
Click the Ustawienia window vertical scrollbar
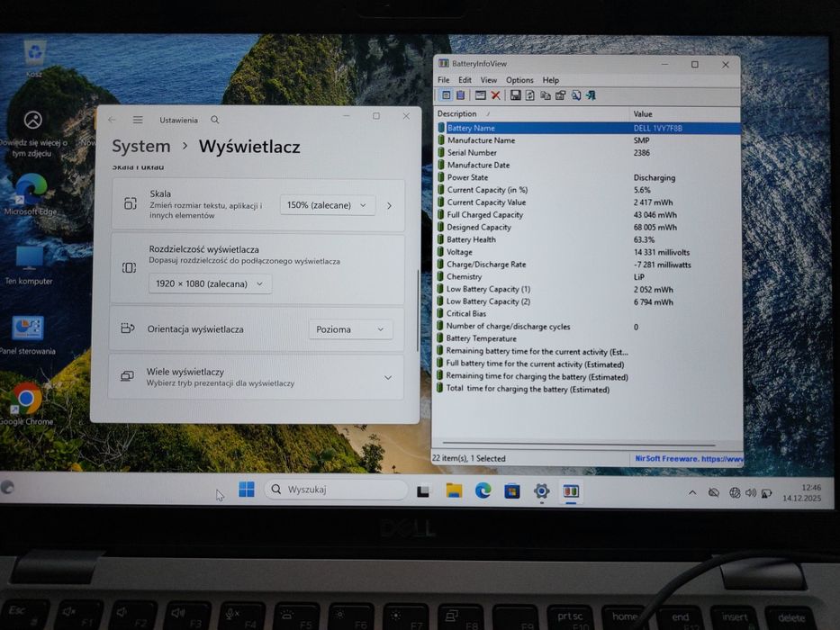pyautogui.click(x=418, y=310)
